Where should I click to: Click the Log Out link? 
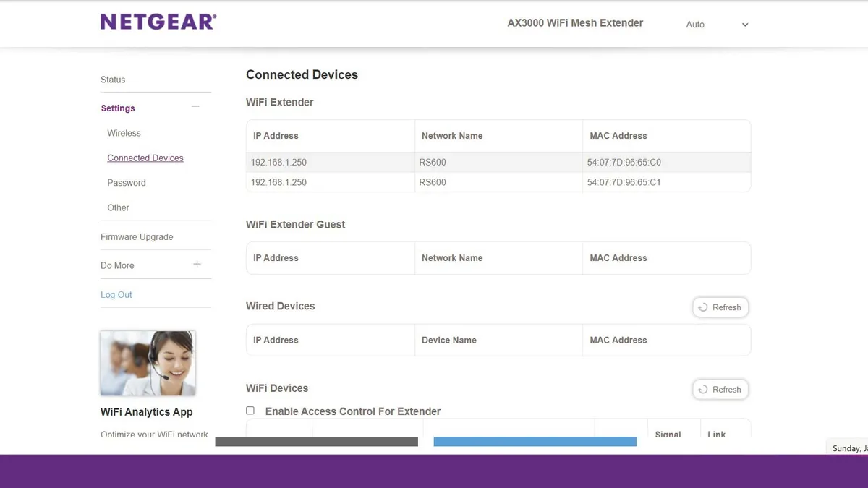(x=116, y=294)
